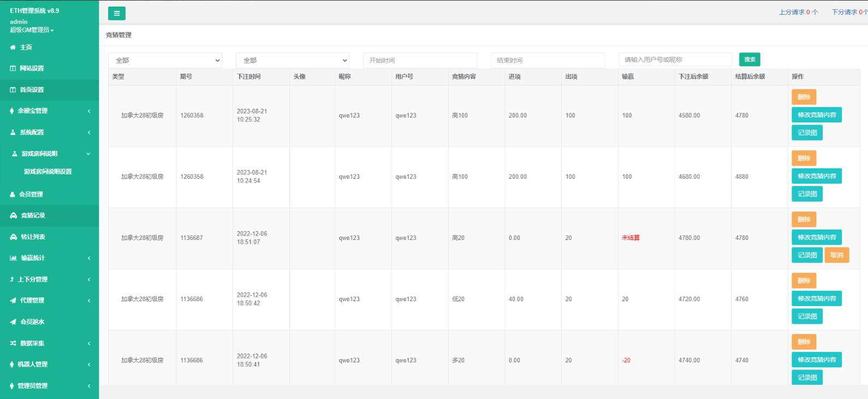This screenshot has height=399, width=868.
Task: Expand the 余额宝管理 submenu
Action: point(89,111)
